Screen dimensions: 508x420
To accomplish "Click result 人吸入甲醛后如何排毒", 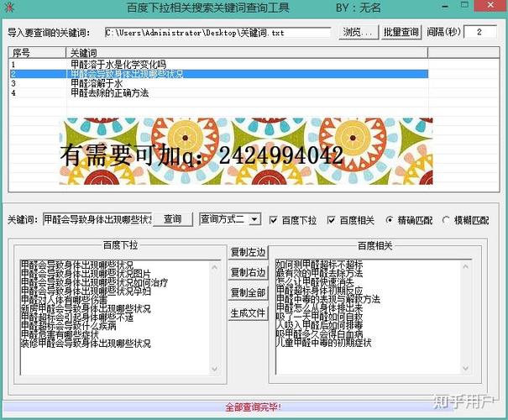I will click(x=319, y=325).
